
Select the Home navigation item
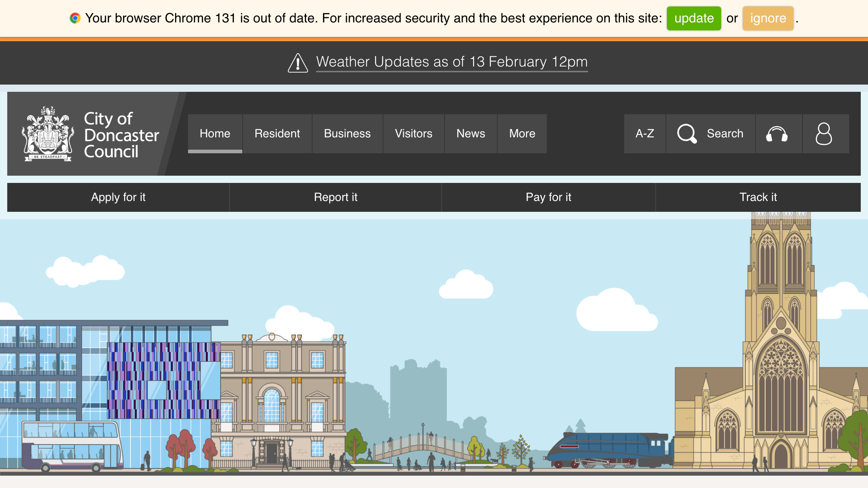(215, 133)
